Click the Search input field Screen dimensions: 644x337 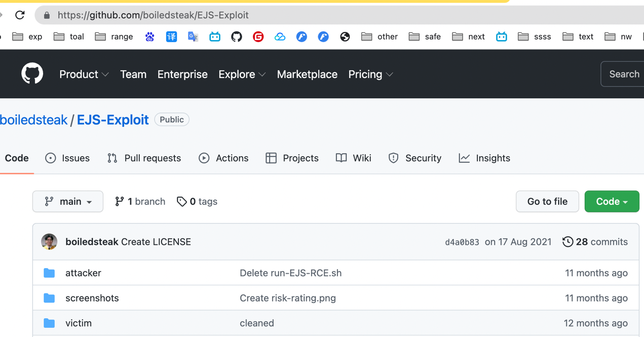(x=623, y=74)
